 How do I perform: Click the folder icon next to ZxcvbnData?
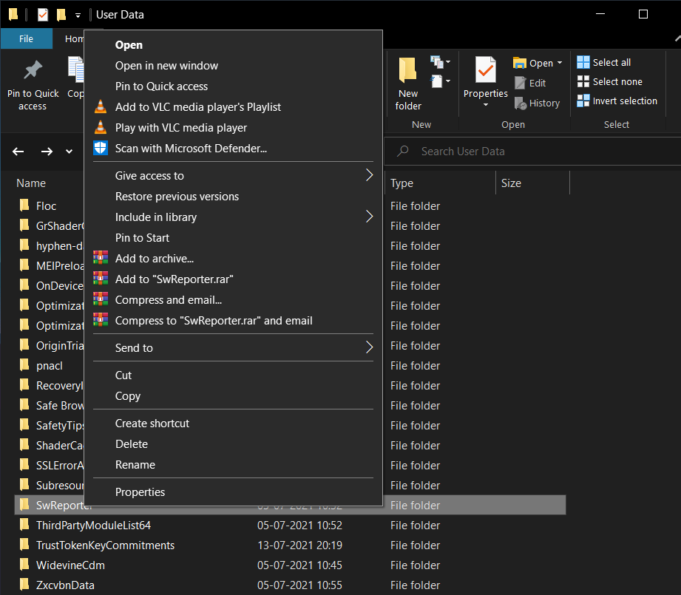[24, 585]
